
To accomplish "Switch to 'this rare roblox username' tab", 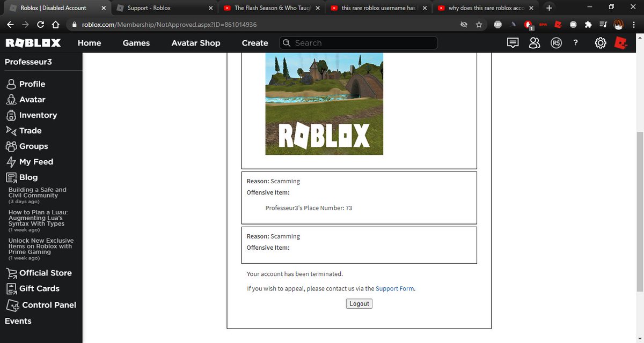I will click(379, 8).
